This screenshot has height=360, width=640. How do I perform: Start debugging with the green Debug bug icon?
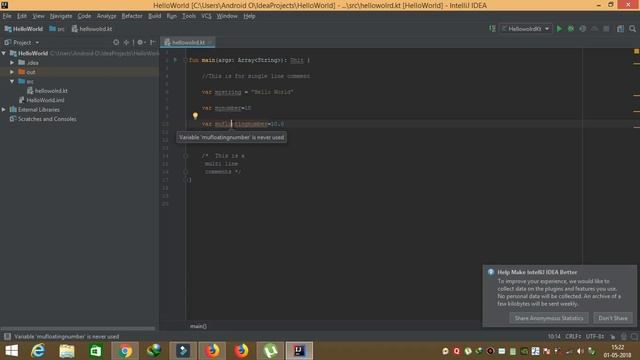point(571,29)
